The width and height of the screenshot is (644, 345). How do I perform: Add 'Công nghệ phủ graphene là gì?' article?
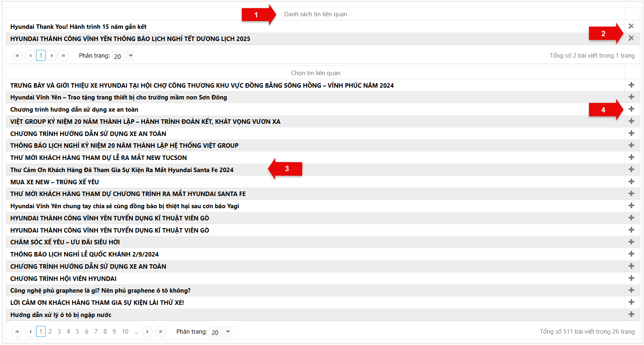click(x=631, y=290)
